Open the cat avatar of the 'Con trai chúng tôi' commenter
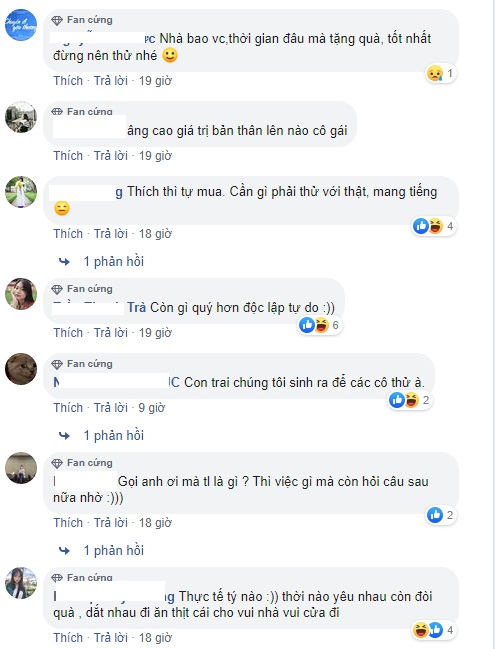 coord(21,369)
